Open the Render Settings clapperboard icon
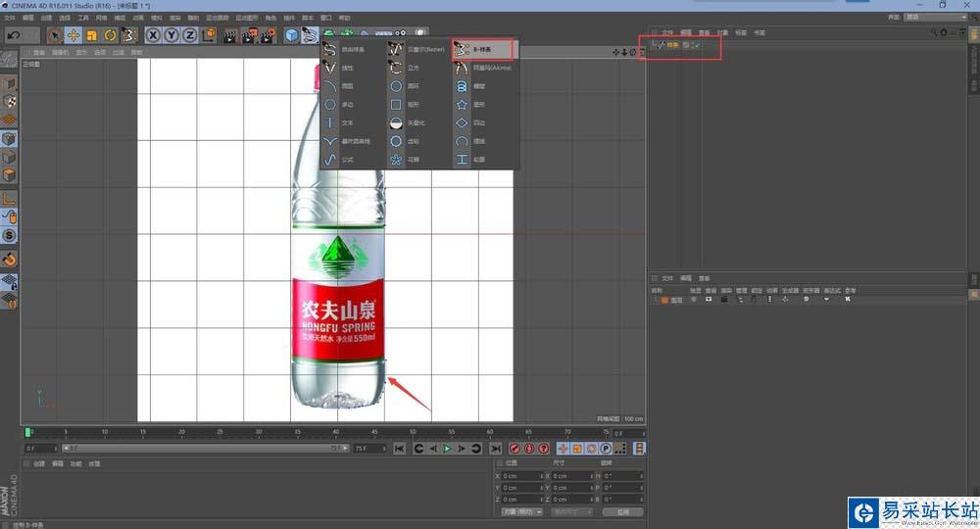The width and height of the screenshot is (980, 529). 269,35
